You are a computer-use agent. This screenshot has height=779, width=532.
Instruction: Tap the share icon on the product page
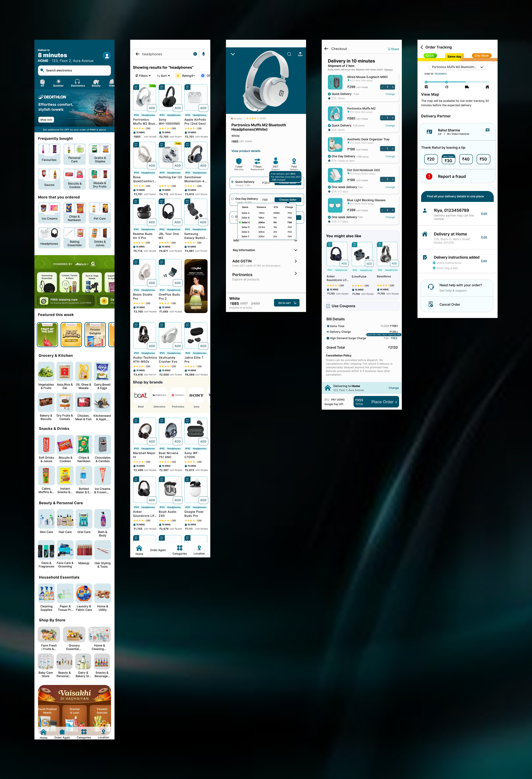[x=300, y=54]
